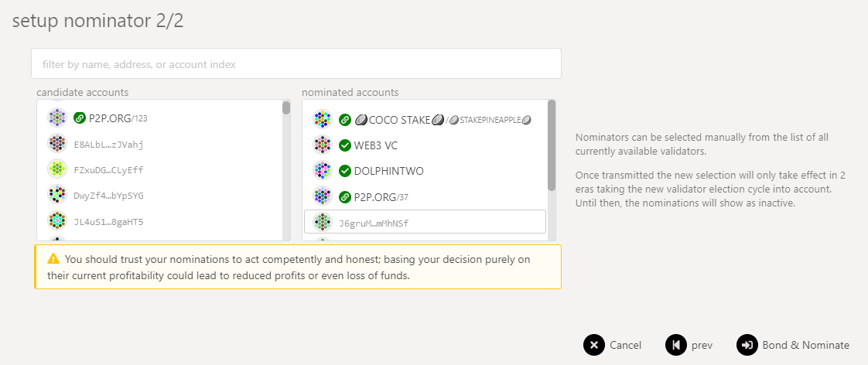Screen dimensions: 868x365
Task: Go back with the prev button
Action: (x=689, y=345)
